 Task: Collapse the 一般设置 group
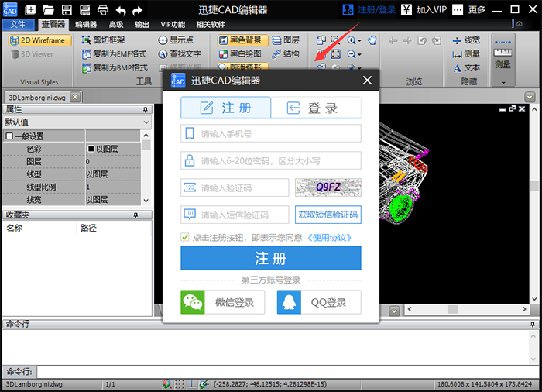tap(9, 136)
